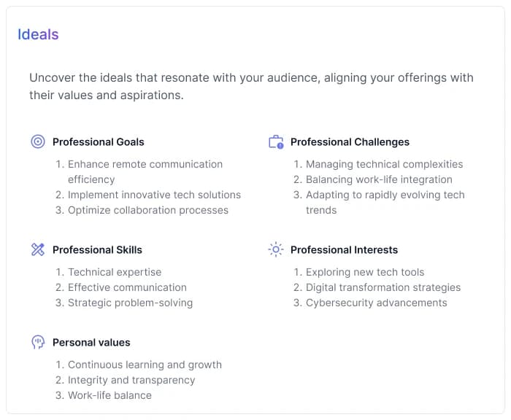Select 'Implement innovative tech solutions' goal
The width and height of the screenshot is (511, 420).
[154, 195]
